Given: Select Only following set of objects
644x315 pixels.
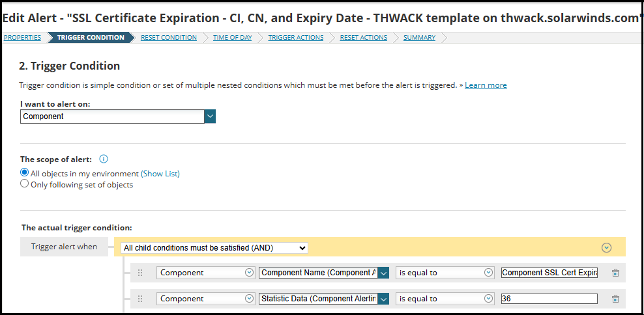Looking at the screenshot, I should (25, 184).
